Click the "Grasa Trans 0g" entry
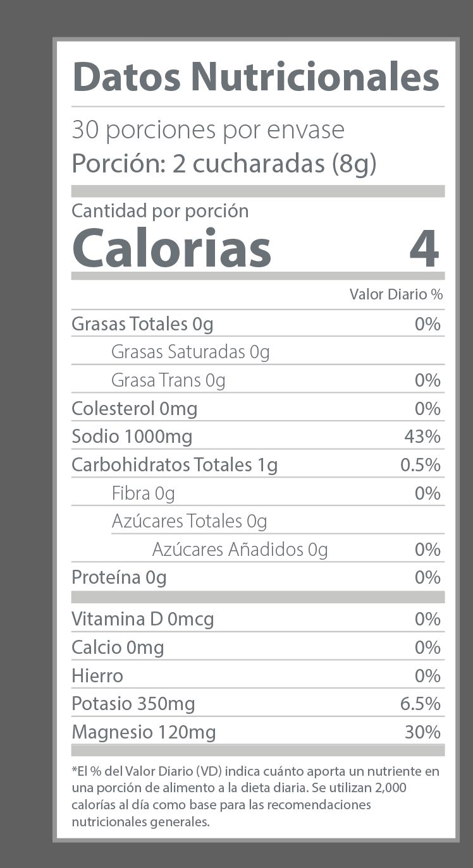 (168, 380)
